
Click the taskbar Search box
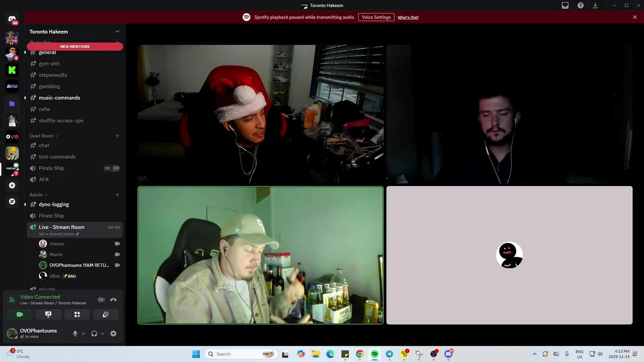click(x=240, y=354)
